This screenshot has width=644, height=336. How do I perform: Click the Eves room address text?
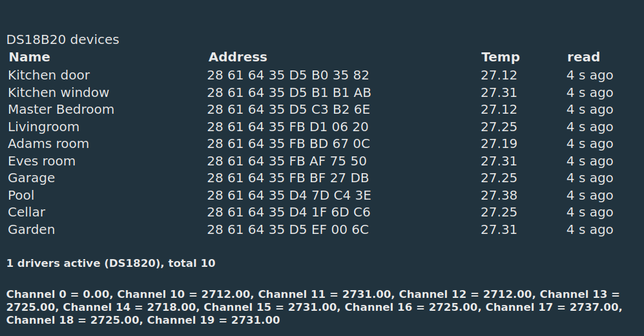pyautogui.click(x=287, y=161)
